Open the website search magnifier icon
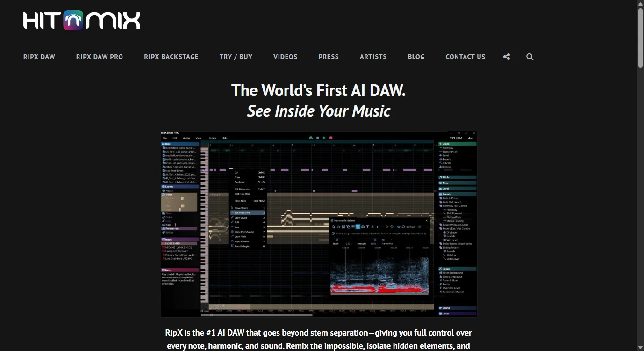644x351 pixels. pos(530,57)
